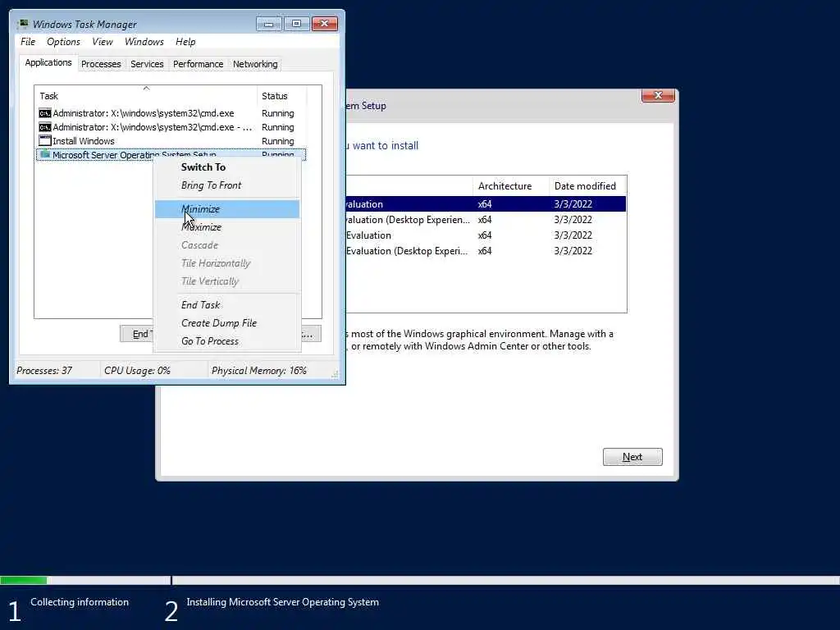This screenshot has width=840, height=630.
Task: Select Minimize in the context menu
Action: coord(227,209)
